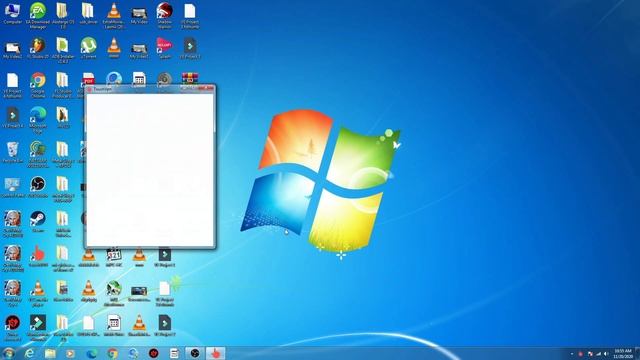Launch uTorrent from the desktop
Image resolution: width=640 pixels, height=360 pixels.
[x=88, y=48]
